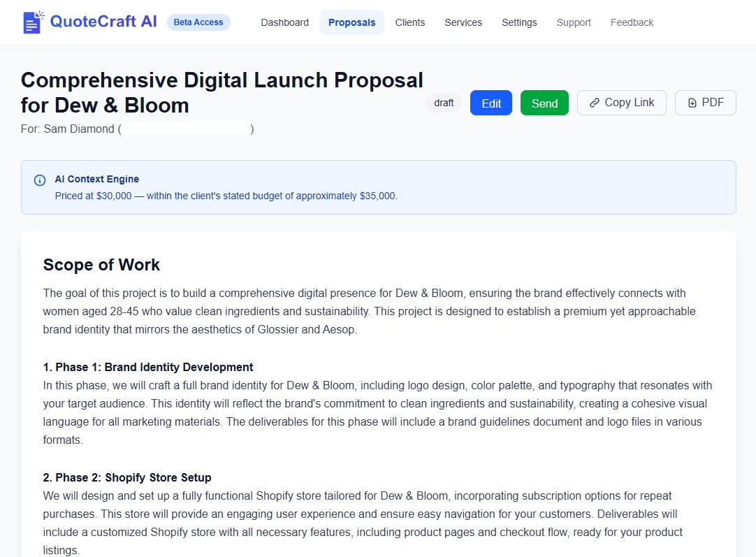Click the Phase 1: Brand Identity Development heading

pyautogui.click(x=148, y=367)
